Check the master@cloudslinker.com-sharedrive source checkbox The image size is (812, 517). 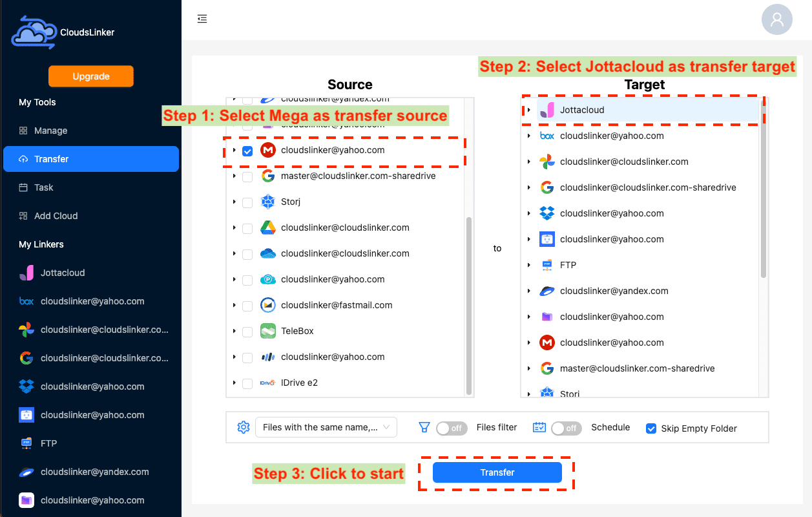[x=247, y=176]
